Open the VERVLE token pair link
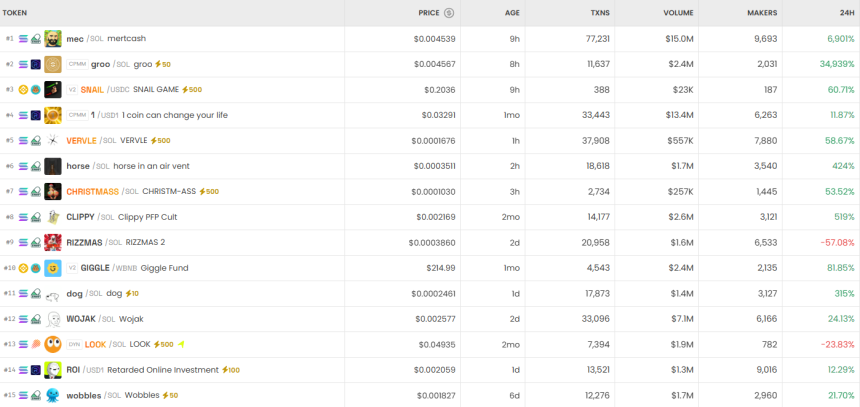 click(x=81, y=141)
